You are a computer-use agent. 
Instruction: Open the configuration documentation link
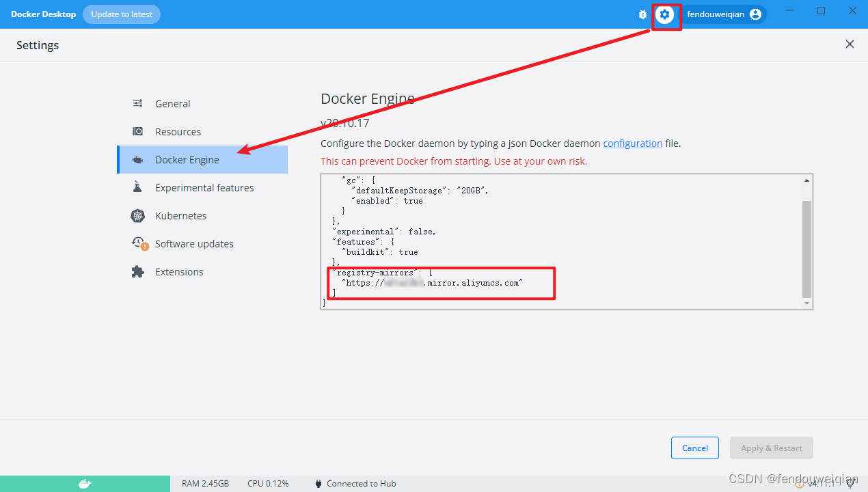click(x=632, y=143)
